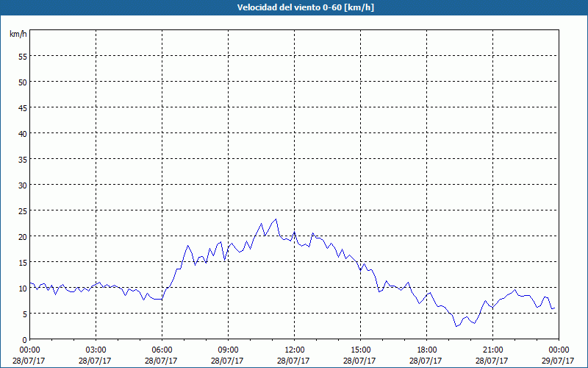Click the y-axis value 40
Viewport: 588px width, 368px height.
pos(23,134)
